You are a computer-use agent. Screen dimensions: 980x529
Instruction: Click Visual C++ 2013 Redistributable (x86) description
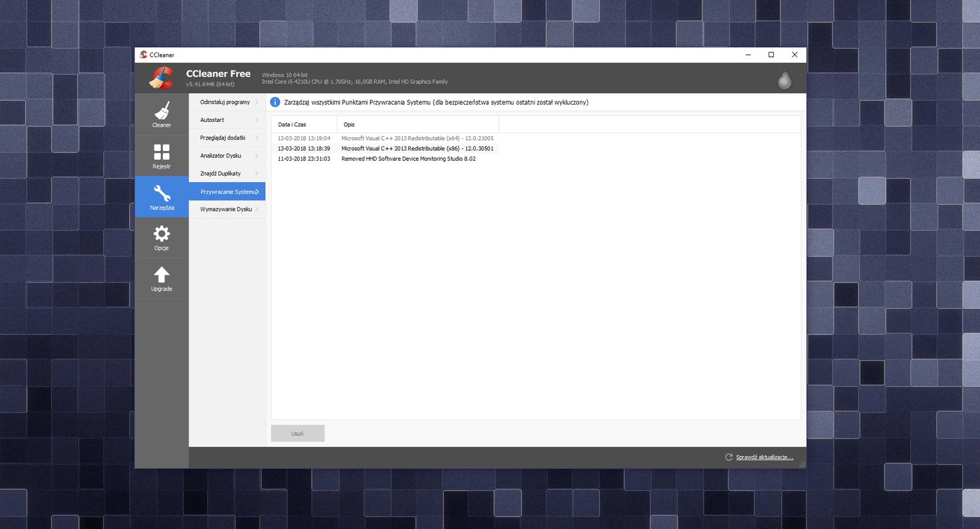pyautogui.click(x=417, y=149)
